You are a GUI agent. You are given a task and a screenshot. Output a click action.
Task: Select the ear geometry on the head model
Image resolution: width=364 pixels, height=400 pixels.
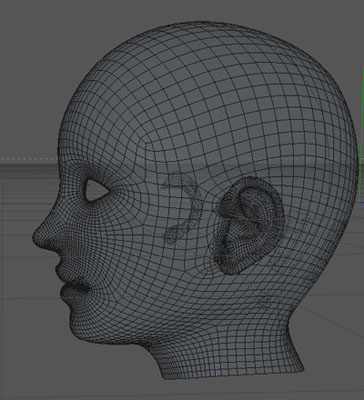247,226
